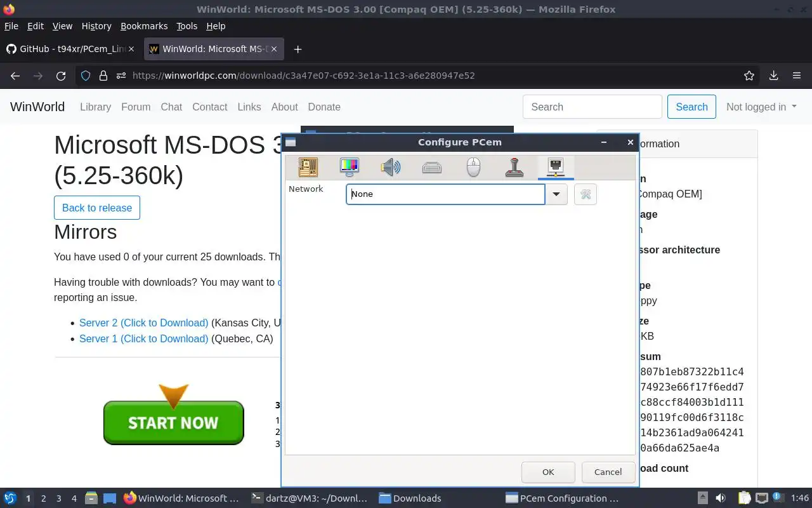Select the WinWorld Microsoft MS-DOS tab
812x508 pixels.
[214, 49]
